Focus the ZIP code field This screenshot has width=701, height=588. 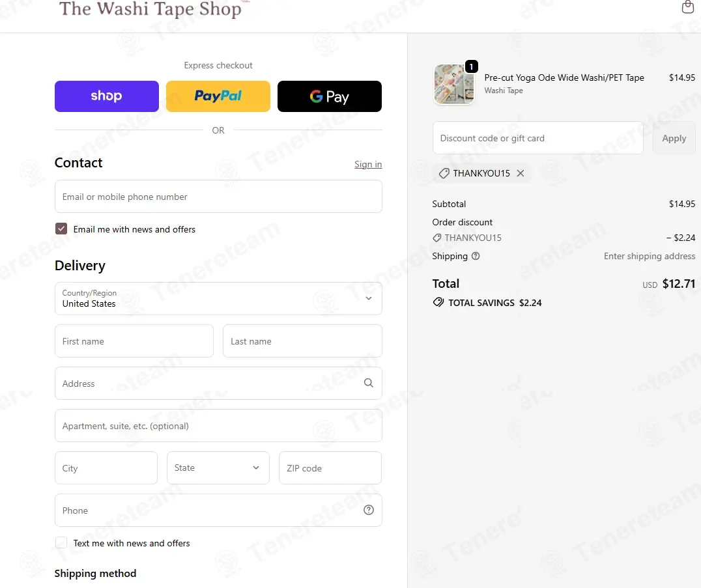click(x=330, y=468)
